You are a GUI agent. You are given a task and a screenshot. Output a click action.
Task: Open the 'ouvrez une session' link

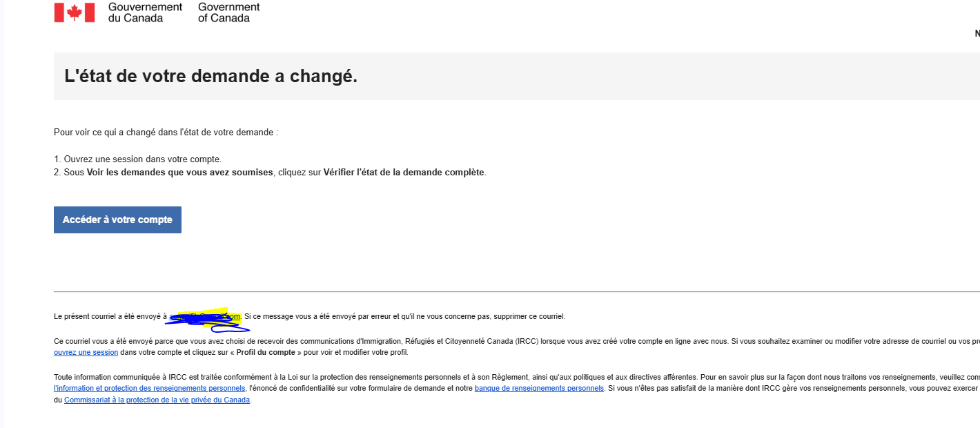86,352
